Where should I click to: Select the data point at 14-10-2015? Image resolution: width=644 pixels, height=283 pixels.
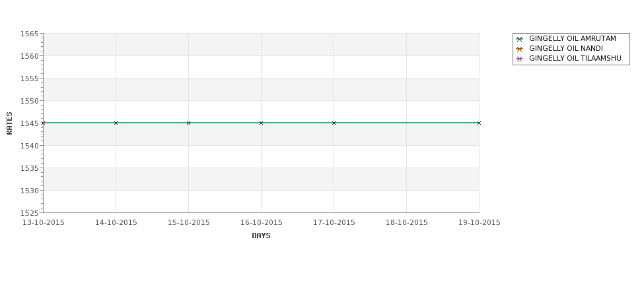click(116, 123)
